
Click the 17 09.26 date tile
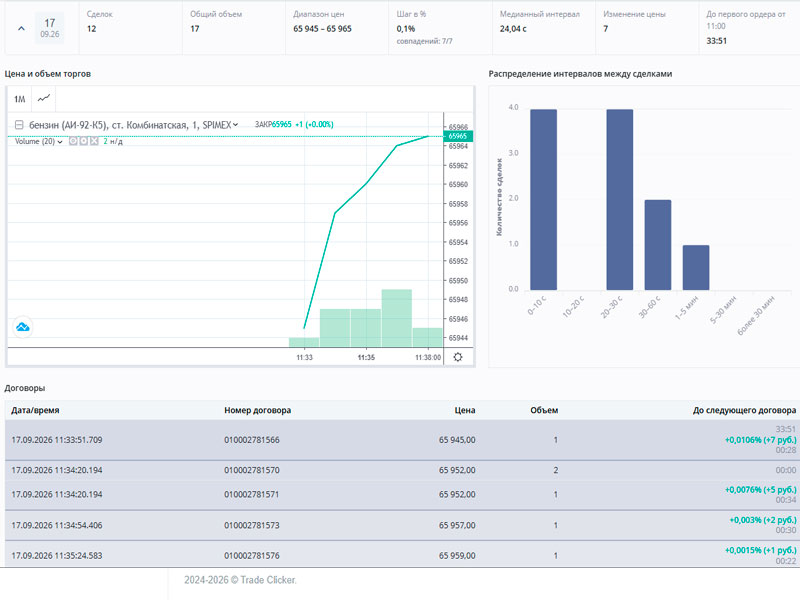tap(49, 28)
